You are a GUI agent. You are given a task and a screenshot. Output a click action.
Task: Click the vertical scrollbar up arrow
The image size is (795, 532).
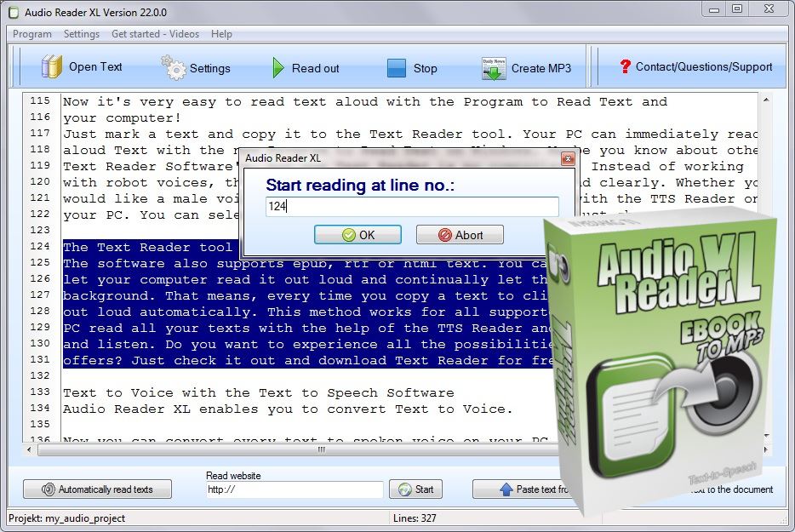[x=765, y=100]
